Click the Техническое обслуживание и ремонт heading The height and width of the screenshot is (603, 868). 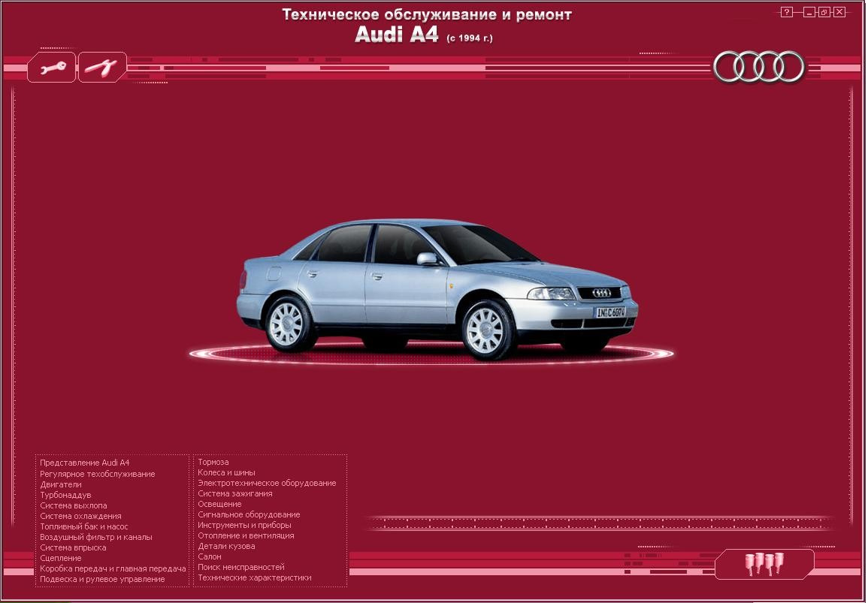point(427,14)
